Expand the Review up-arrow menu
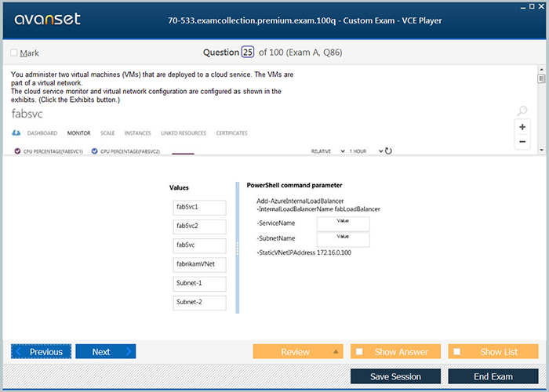The width and height of the screenshot is (549, 392). 336,351
